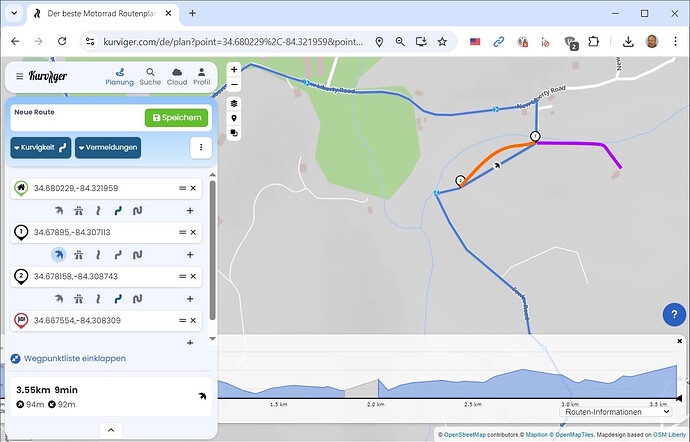Image resolution: width=690 pixels, height=442 pixels.
Task: Bookmark this page with the star icon
Action: tap(441, 42)
